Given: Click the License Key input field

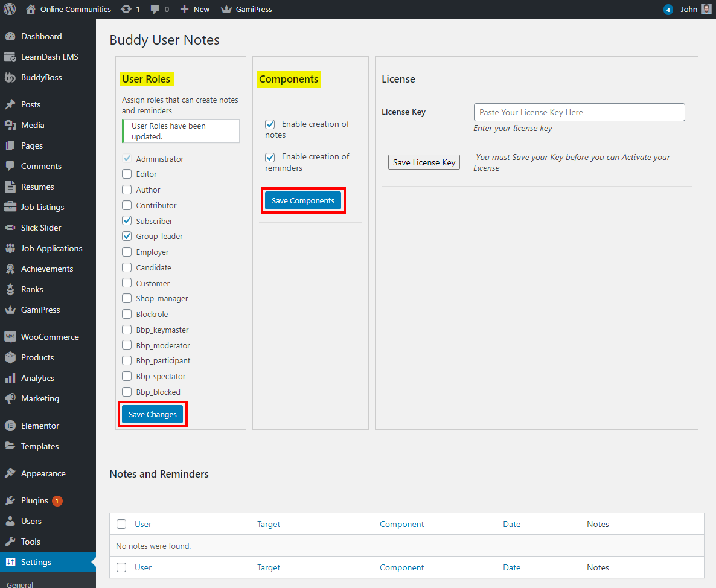Looking at the screenshot, I should (x=579, y=112).
